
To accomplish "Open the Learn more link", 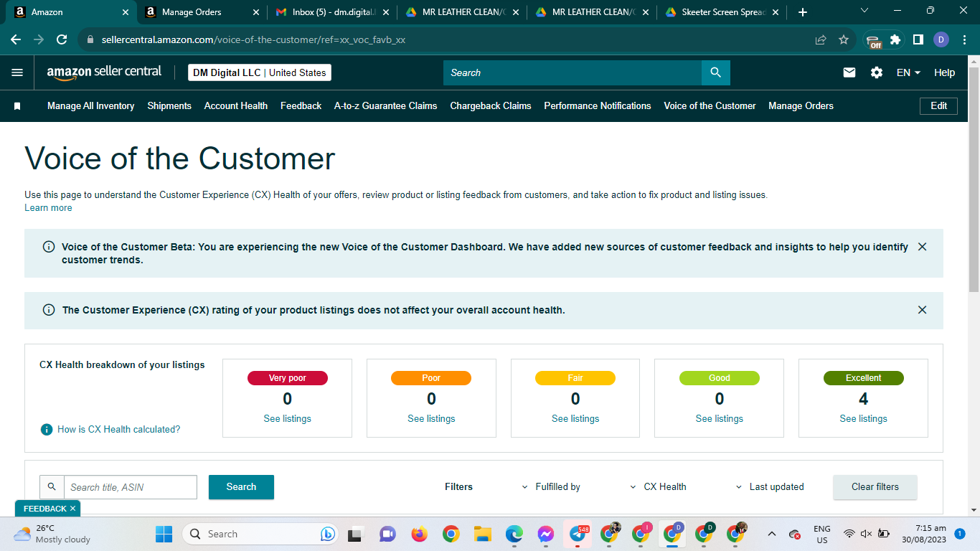I will 48,208.
